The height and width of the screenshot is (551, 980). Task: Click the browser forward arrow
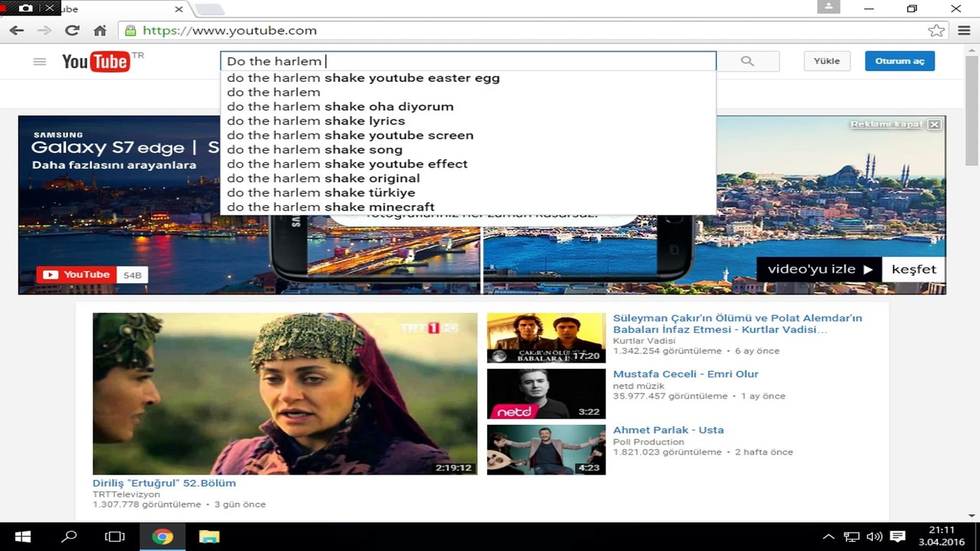[44, 31]
